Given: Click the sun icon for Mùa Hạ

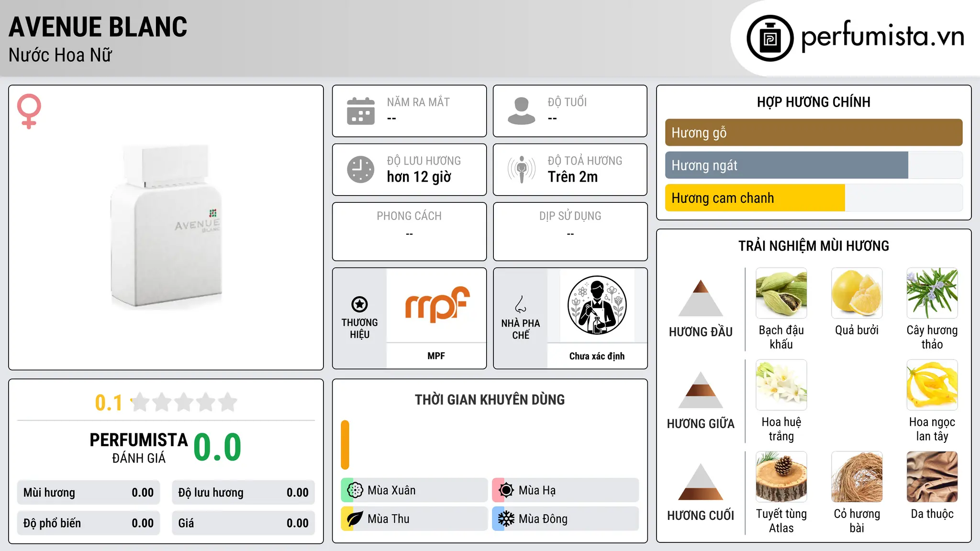Looking at the screenshot, I should [x=506, y=490].
